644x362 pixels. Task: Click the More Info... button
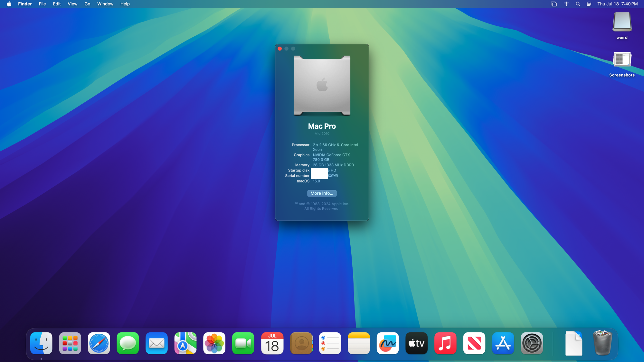[322, 193]
